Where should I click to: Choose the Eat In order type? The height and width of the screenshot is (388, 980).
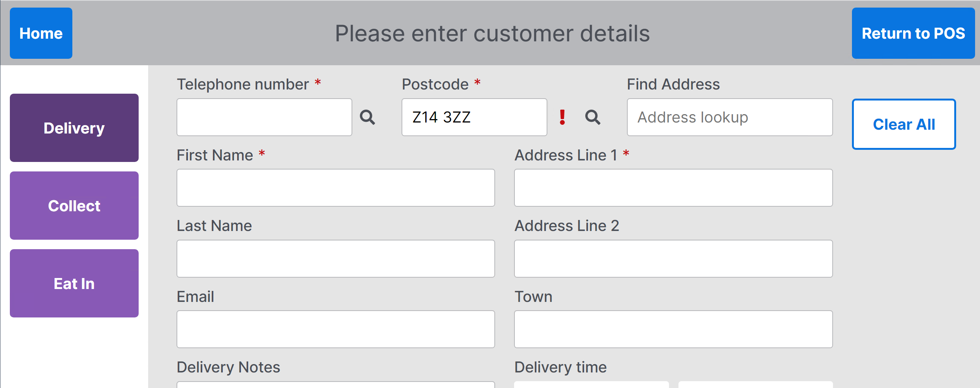(x=74, y=283)
